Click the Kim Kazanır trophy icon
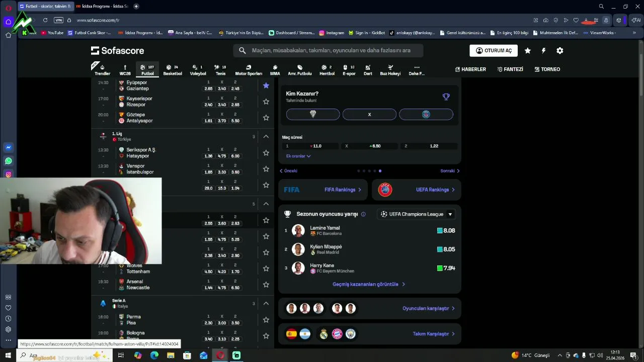Screen dimensions: 644x362 click(446, 97)
